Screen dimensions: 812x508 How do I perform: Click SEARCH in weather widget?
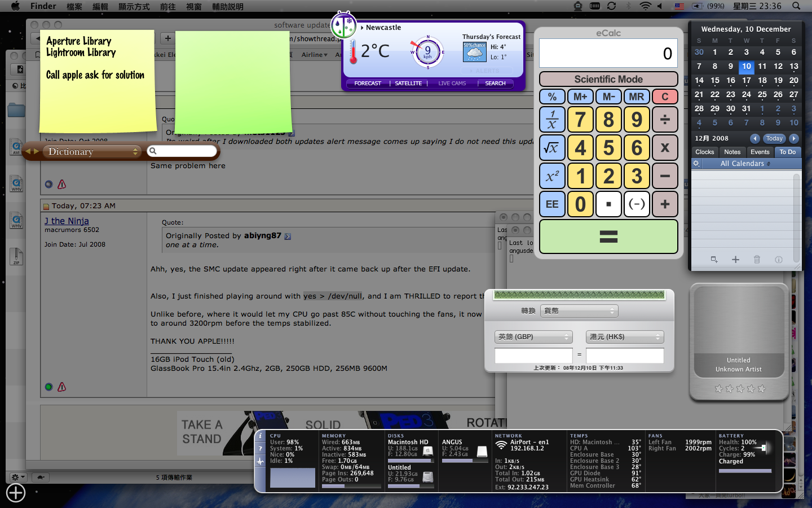pyautogui.click(x=495, y=83)
